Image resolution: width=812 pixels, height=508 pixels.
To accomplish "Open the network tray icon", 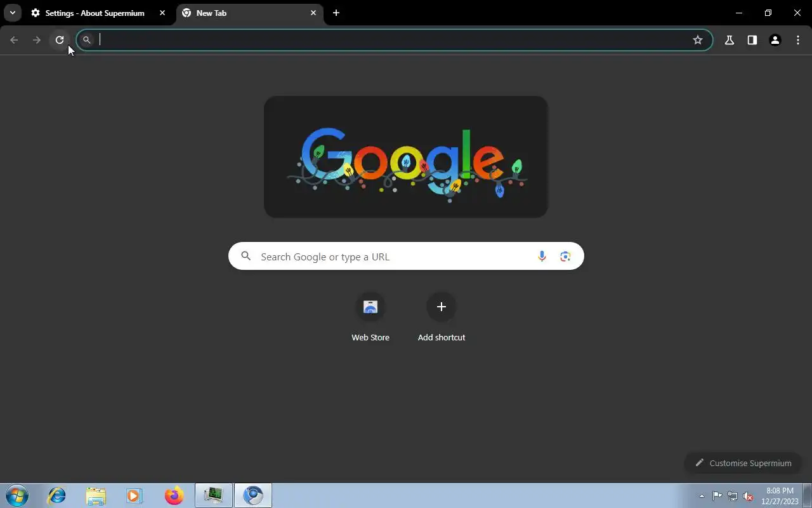I will pos(733,496).
